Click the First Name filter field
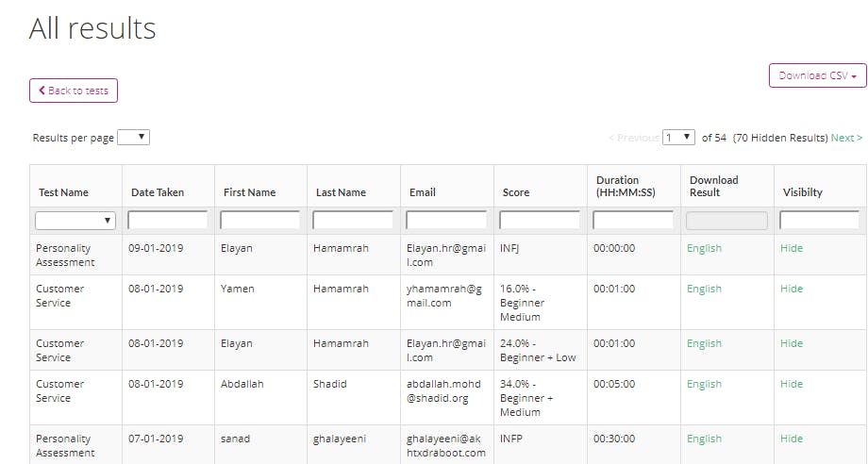The width and height of the screenshot is (868, 464). point(260,221)
